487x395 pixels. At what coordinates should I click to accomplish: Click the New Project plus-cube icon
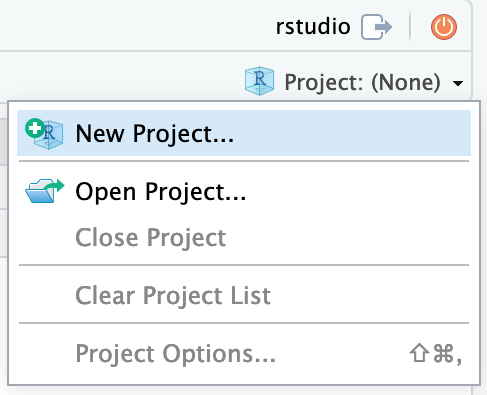point(44,134)
